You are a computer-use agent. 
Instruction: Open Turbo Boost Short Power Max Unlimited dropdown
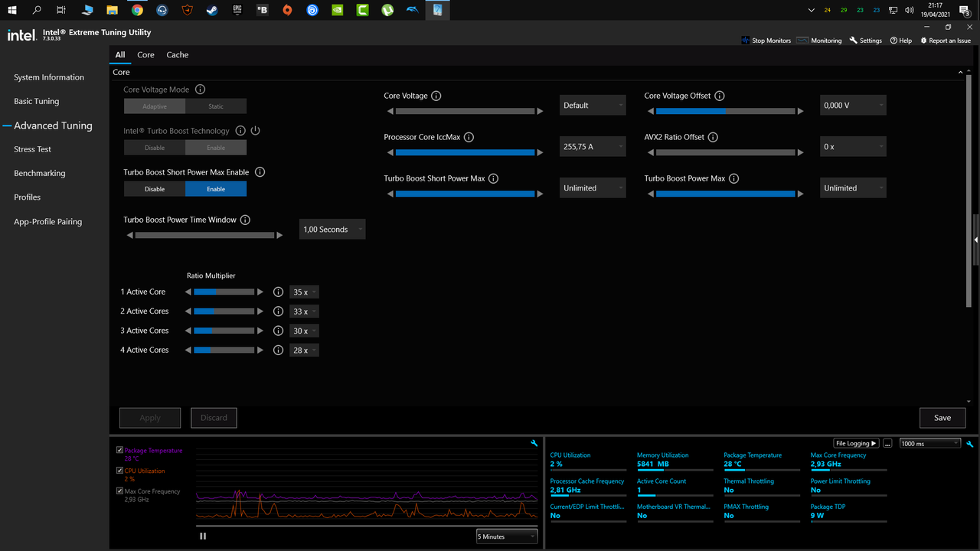593,188
